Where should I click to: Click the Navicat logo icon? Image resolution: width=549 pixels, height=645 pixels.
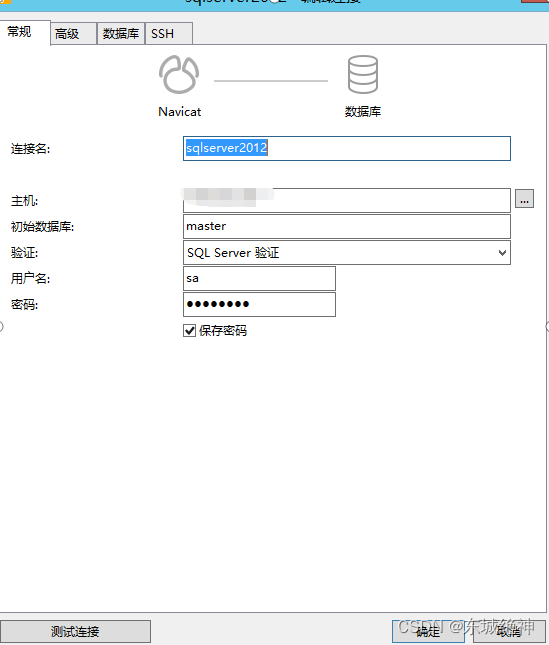point(179,75)
